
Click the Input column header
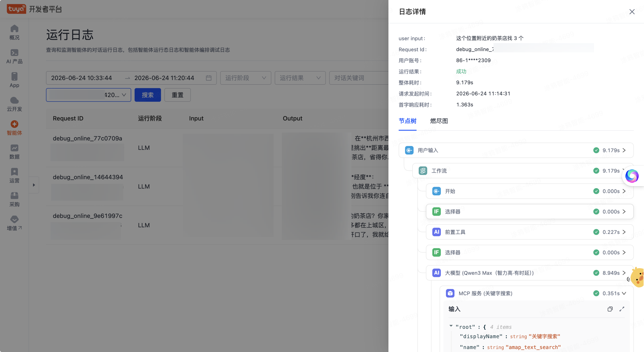(x=196, y=118)
